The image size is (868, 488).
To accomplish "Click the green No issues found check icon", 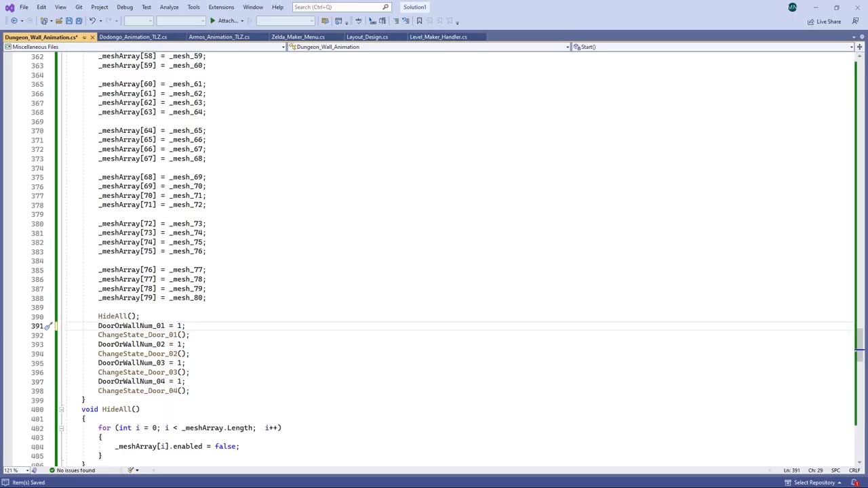I will coord(52,470).
